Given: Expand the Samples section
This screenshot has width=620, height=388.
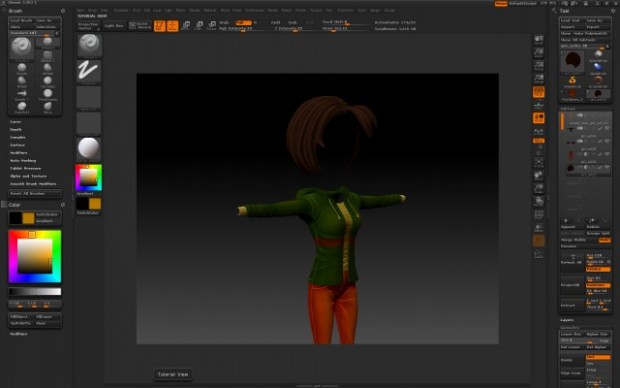Looking at the screenshot, I should click(18, 137).
